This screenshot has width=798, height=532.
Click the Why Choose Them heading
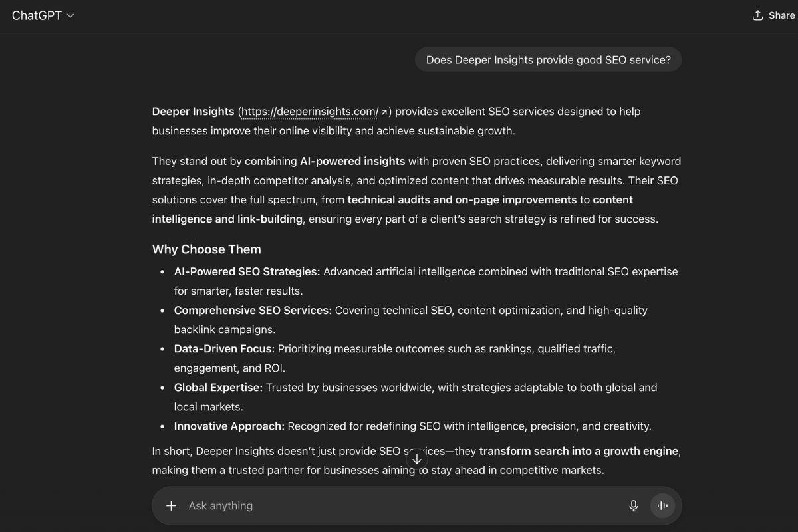pos(206,249)
